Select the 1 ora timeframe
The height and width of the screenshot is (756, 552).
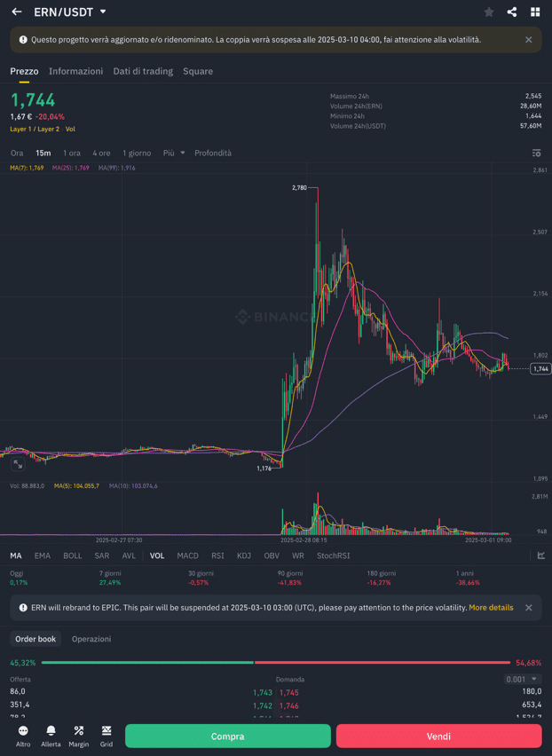[71, 153]
